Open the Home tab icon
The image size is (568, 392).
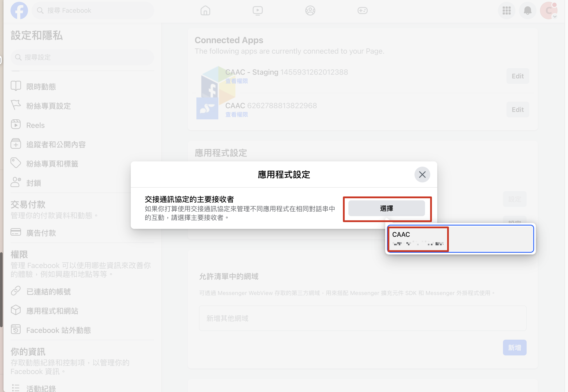205,11
